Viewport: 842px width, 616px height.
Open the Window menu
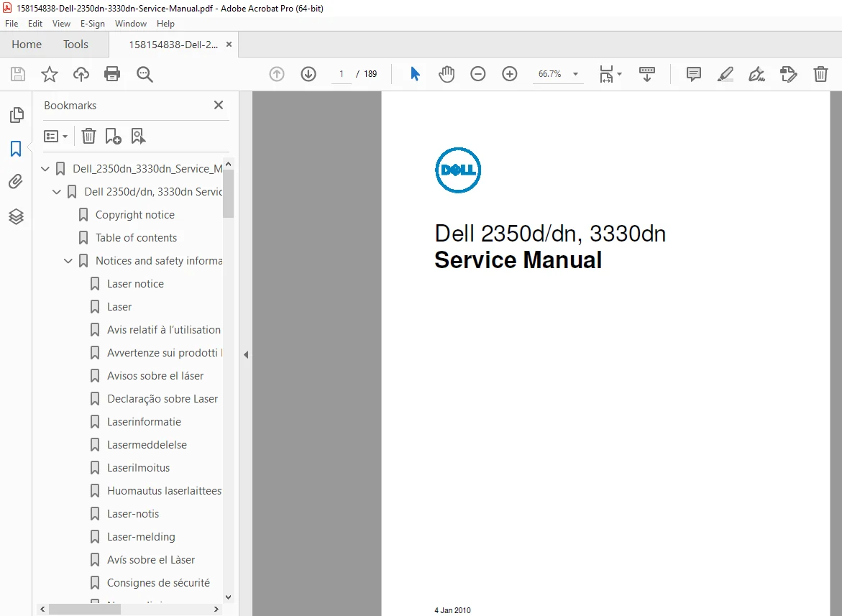pyautogui.click(x=130, y=24)
